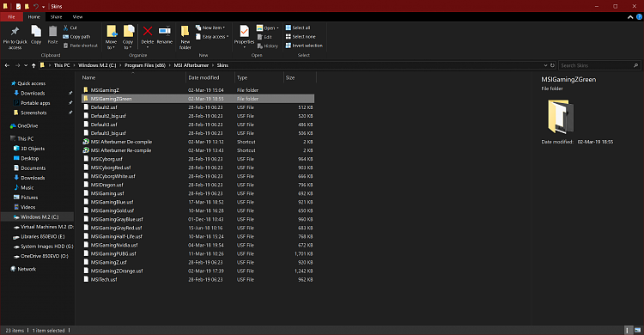This screenshot has height=335, width=644.
Task: Click the blue Help question icon
Action: [640, 17]
